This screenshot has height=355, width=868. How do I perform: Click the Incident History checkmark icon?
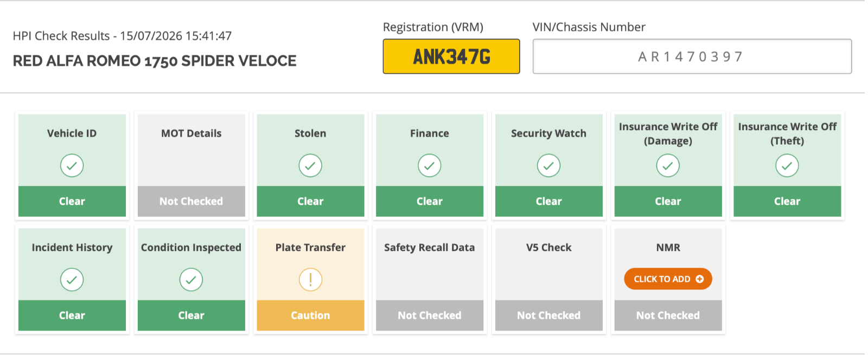tap(72, 280)
